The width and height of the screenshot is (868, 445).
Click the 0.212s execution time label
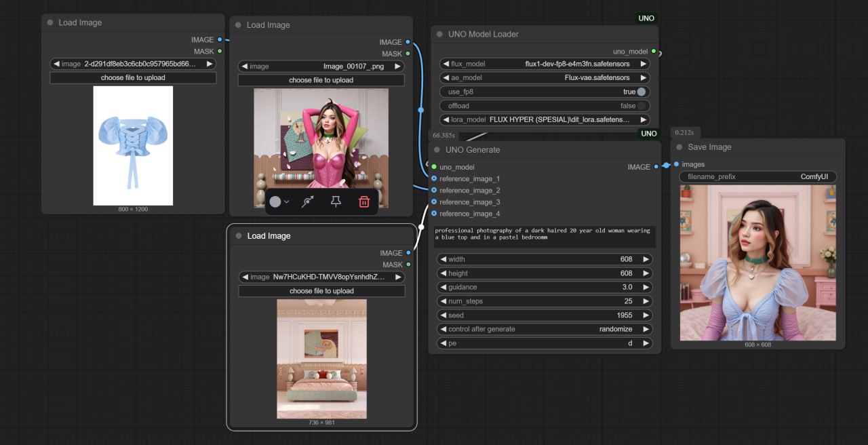[x=686, y=132]
